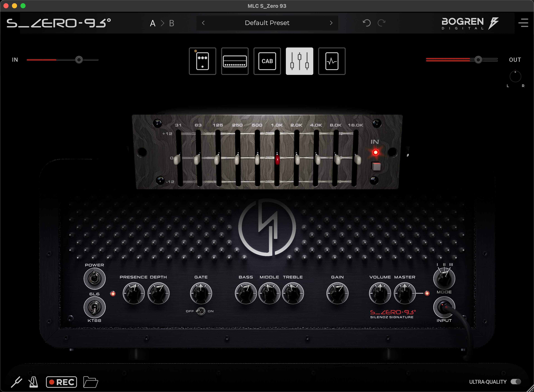The width and height of the screenshot is (534, 392).
Task: Open the folder icon beside REC
Action: click(x=90, y=382)
